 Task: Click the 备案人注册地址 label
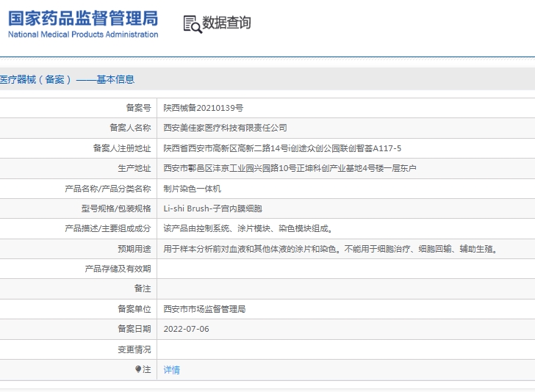[x=122, y=148]
